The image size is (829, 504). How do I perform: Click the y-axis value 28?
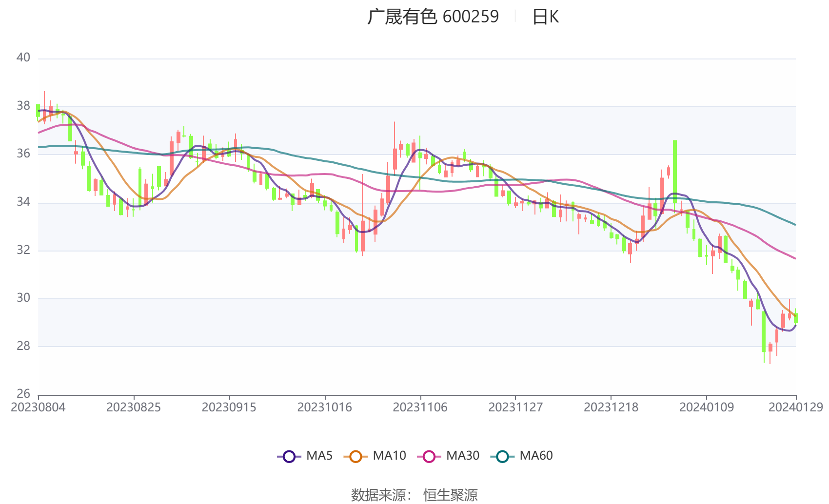tap(23, 346)
